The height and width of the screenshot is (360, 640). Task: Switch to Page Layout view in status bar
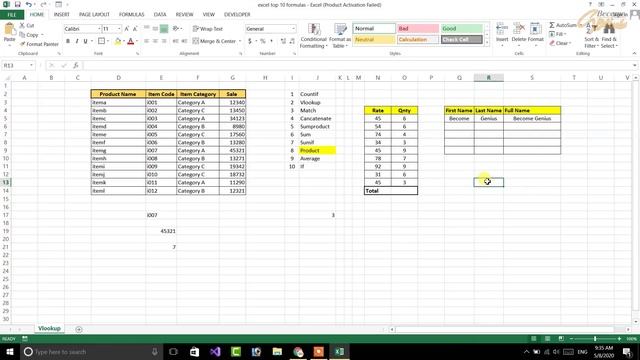pos(547,339)
